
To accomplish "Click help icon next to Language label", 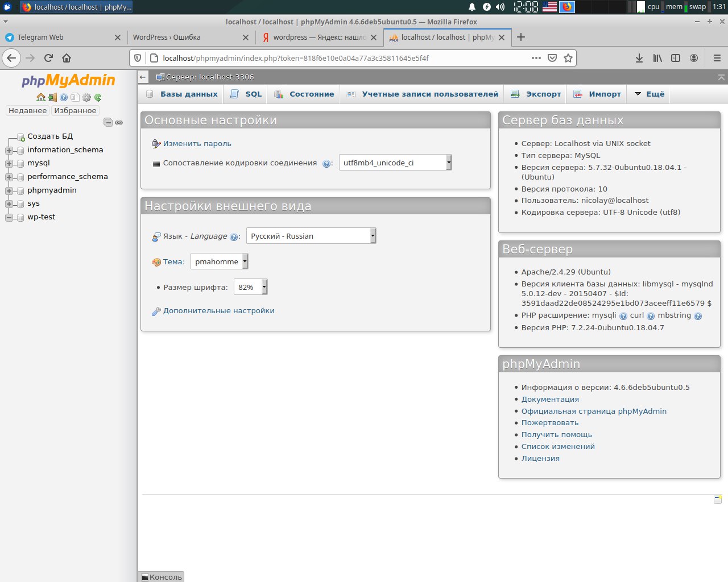I will tap(234, 237).
